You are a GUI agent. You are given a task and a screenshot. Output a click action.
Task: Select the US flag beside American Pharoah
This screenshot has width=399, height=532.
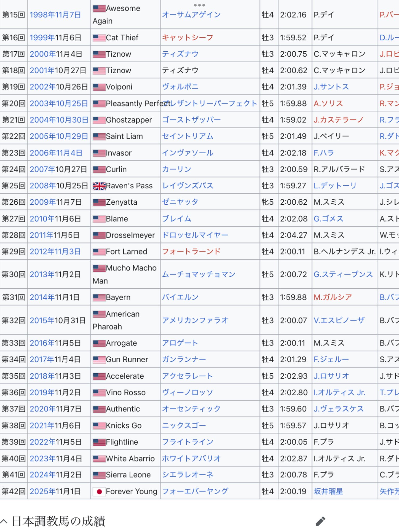[99, 314]
